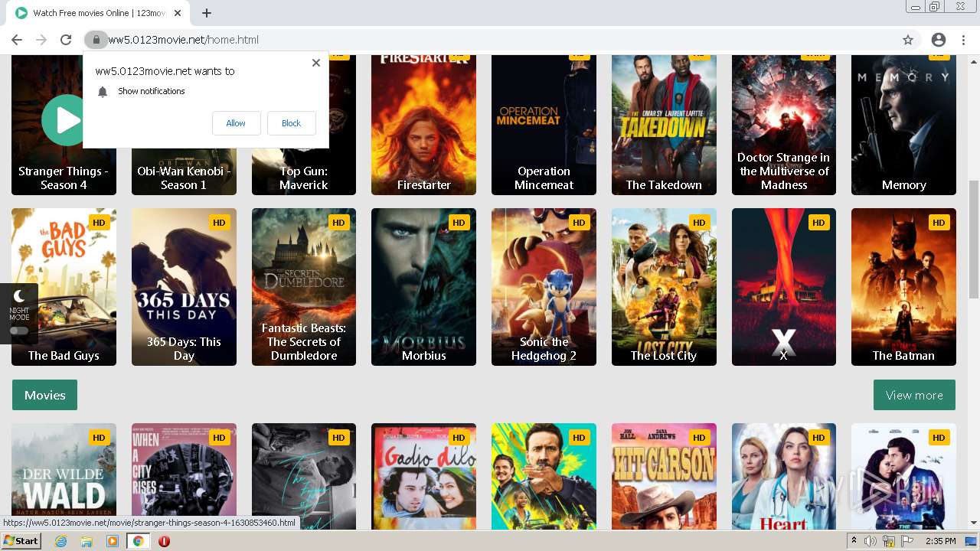Click the browser forward arrow
Screen dimensions: 980x551
[41, 40]
